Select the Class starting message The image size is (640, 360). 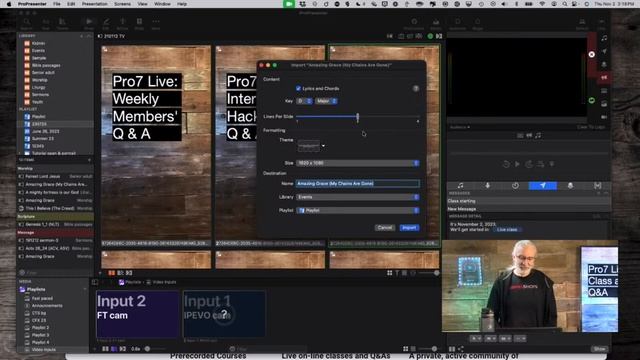[x=529, y=201]
